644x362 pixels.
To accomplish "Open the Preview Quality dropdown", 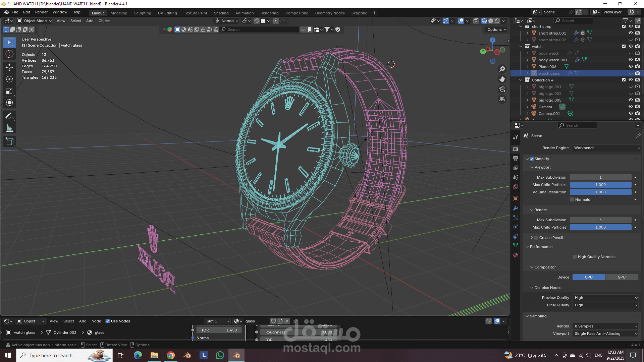I will (x=606, y=298).
